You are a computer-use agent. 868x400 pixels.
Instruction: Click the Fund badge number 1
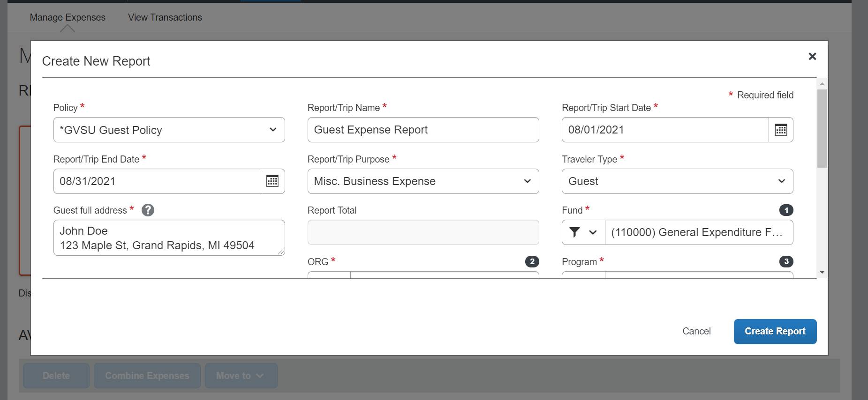[786, 210]
